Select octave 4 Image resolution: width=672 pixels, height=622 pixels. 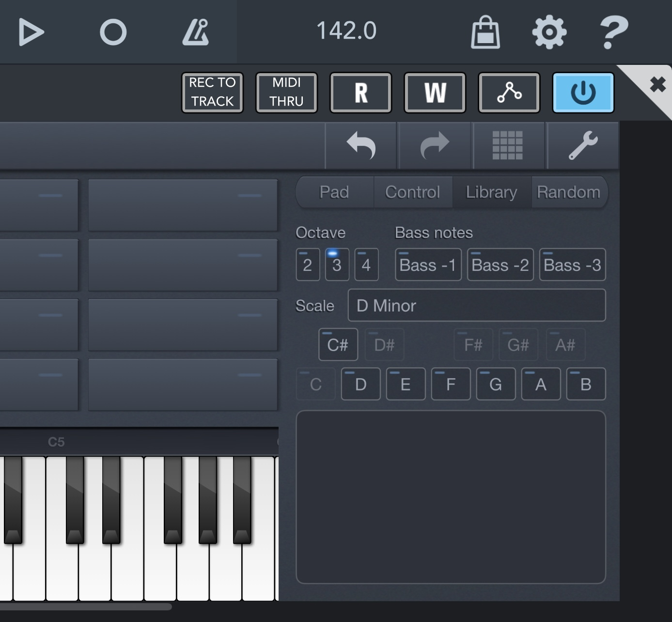pos(367,264)
